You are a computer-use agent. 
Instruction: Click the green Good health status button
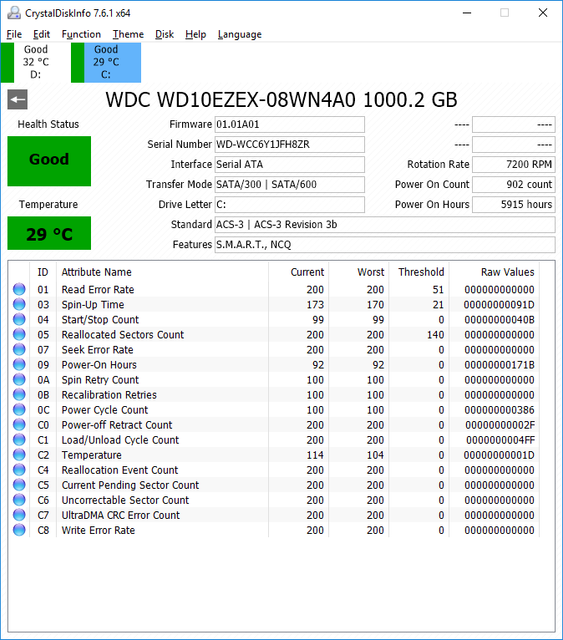pos(49,161)
